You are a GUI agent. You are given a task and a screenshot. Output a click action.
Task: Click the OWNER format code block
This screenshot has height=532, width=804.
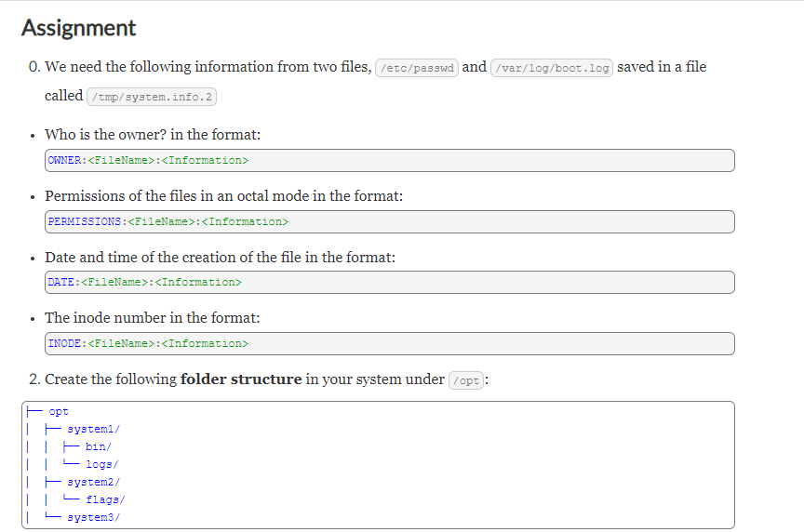pos(390,160)
